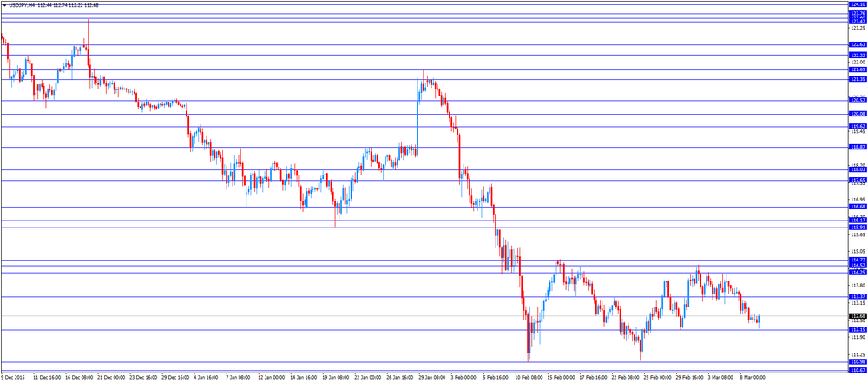Select the 110.98 price level label
The width and height of the screenshot is (868, 383).
point(858,362)
